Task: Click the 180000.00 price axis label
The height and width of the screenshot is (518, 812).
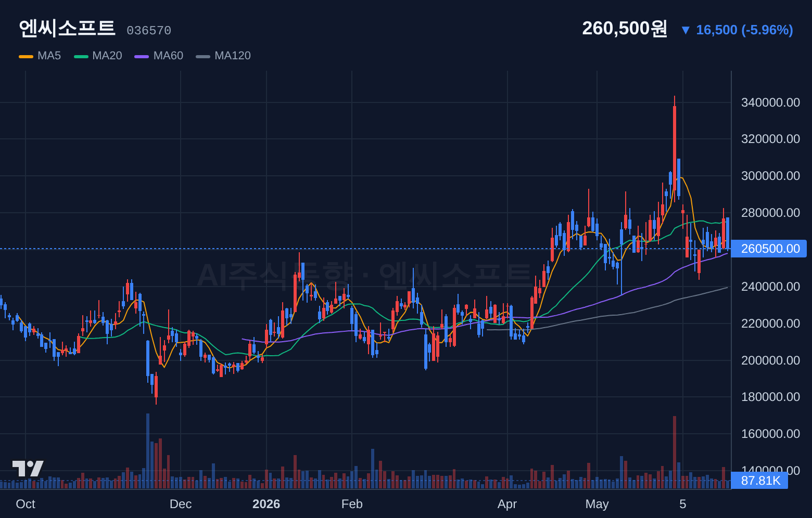Action: [770, 397]
